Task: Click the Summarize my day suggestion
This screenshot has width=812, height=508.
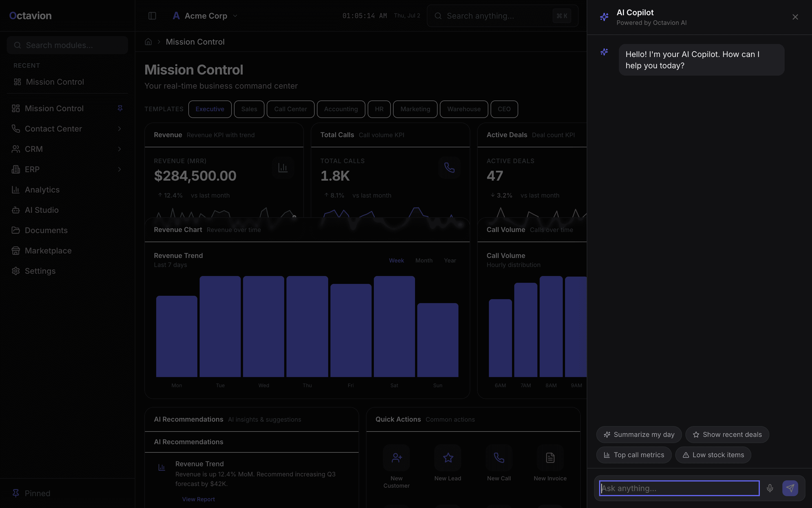Action: [639, 434]
